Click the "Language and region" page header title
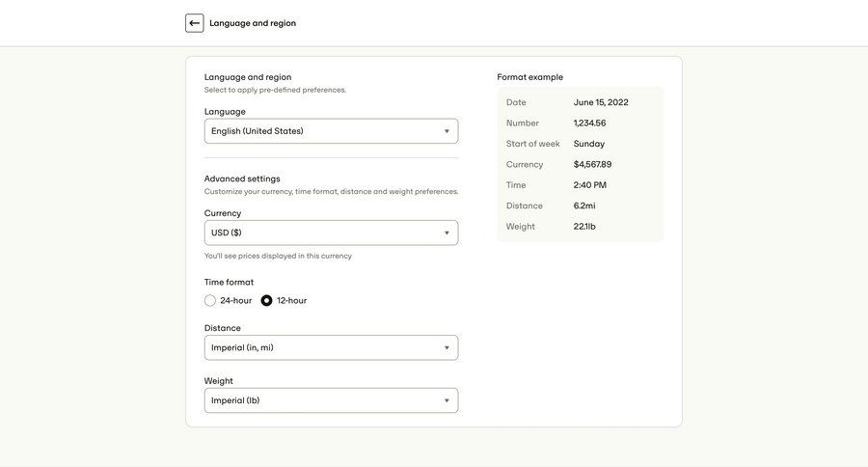Image resolution: width=868 pixels, height=467 pixels. click(253, 23)
